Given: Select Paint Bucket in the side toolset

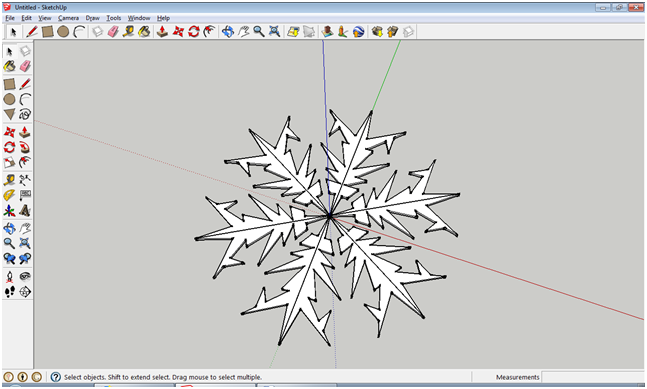Looking at the screenshot, I should click(9, 66).
